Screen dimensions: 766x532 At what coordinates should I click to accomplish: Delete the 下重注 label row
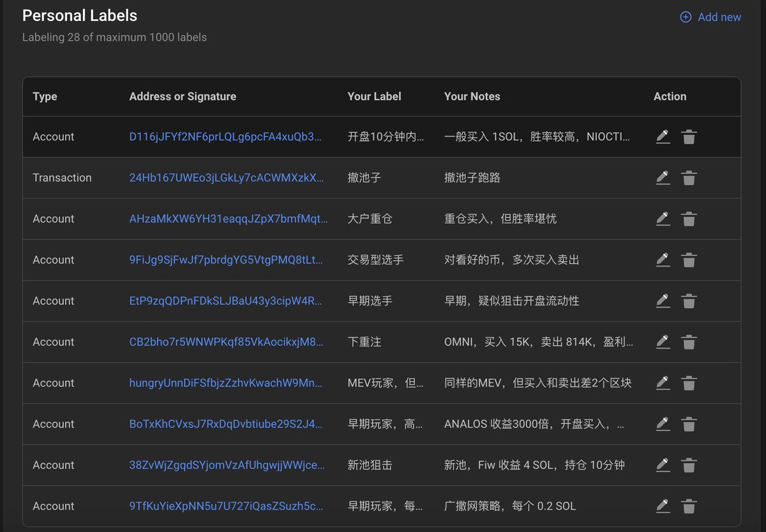coord(689,342)
